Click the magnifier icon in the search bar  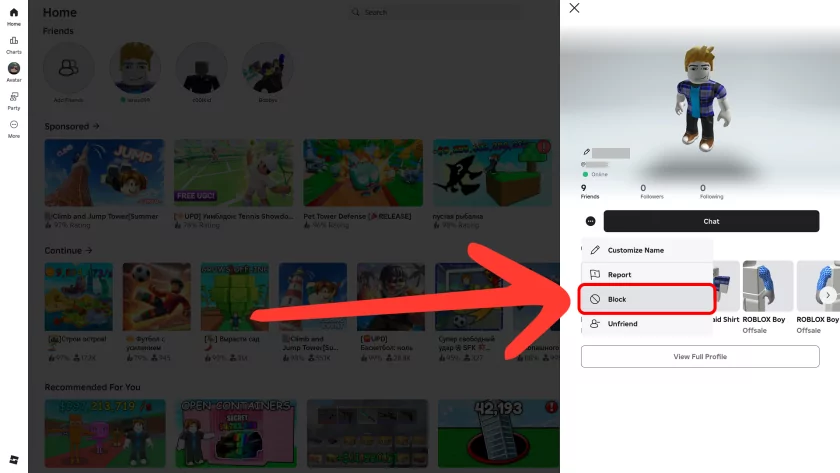(x=356, y=12)
